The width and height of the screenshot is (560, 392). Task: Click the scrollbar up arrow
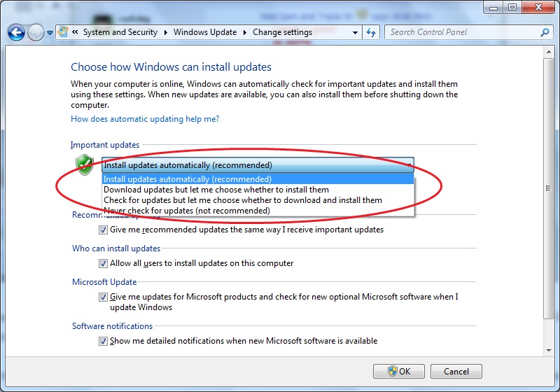click(x=549, y=52)
